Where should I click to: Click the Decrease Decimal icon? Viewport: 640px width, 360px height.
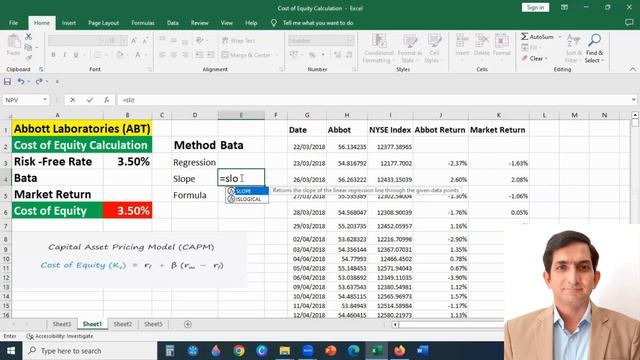coord(349,55)
